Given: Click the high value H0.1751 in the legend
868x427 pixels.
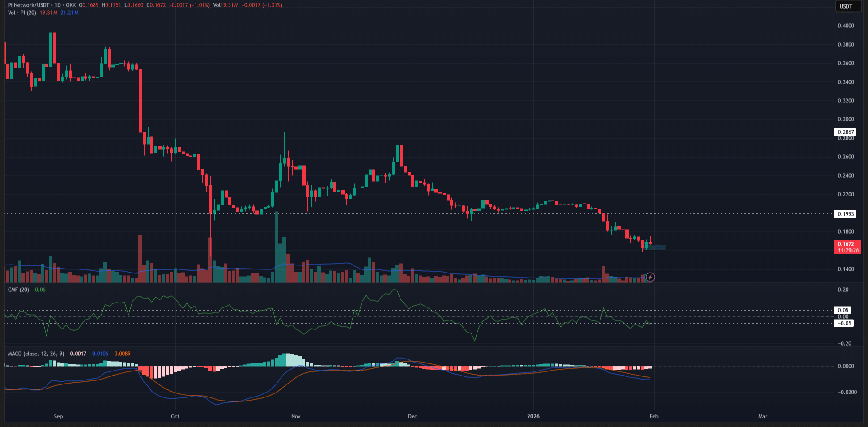Looking at the screenshot, I should [112, 5].
